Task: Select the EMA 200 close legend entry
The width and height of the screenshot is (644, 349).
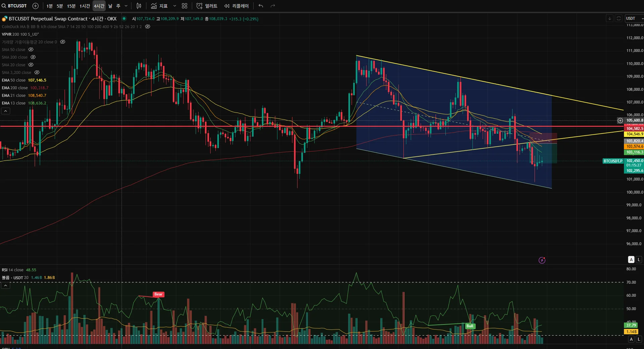Action: (25, 88)
